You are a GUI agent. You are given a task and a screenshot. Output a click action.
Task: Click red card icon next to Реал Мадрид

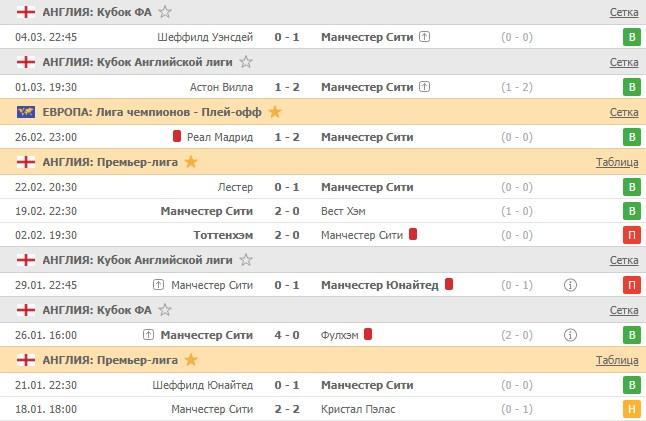(177, 137)
